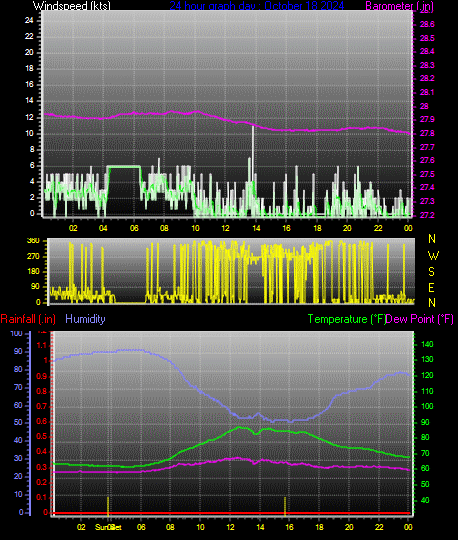
Task: Click the '70' humidity axis value in blue
Action: pos(18,387)
